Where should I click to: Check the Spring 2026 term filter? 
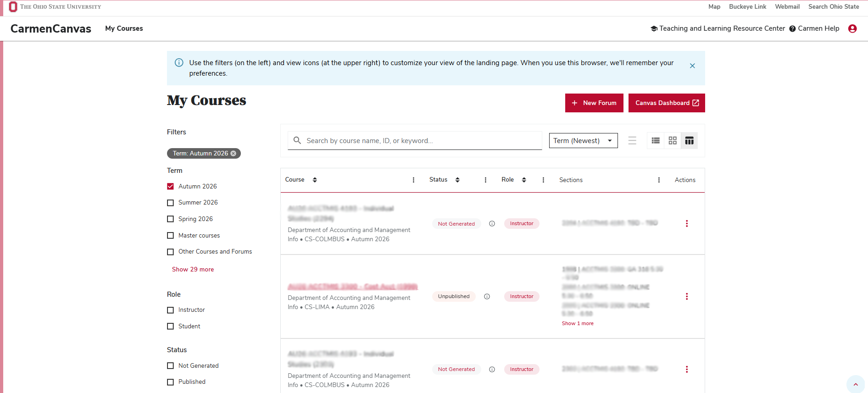coord(170,219)
